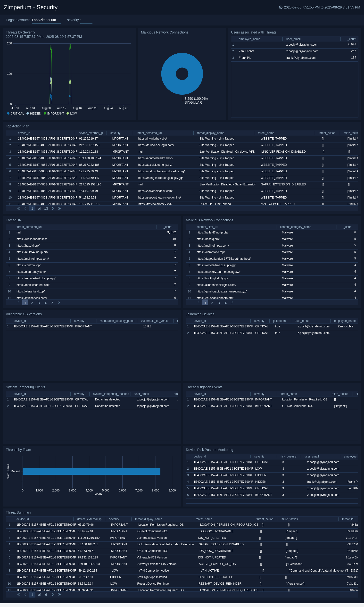This screenshot has width=364, height=607.
Task: Click the https://invinjurhey.sbs/ URL cell
Action: point(152,139)
